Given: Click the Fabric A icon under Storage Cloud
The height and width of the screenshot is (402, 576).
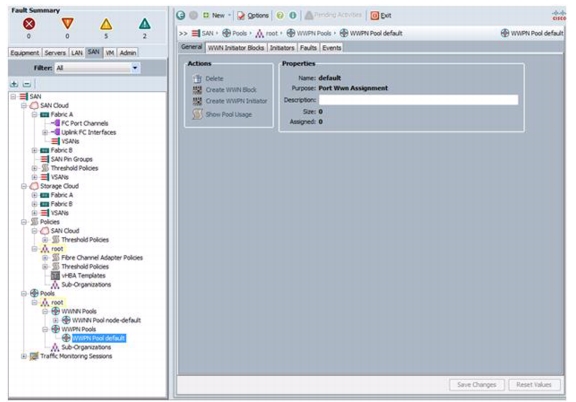Looking at the screenshot, I should click(x=45, y=195).
